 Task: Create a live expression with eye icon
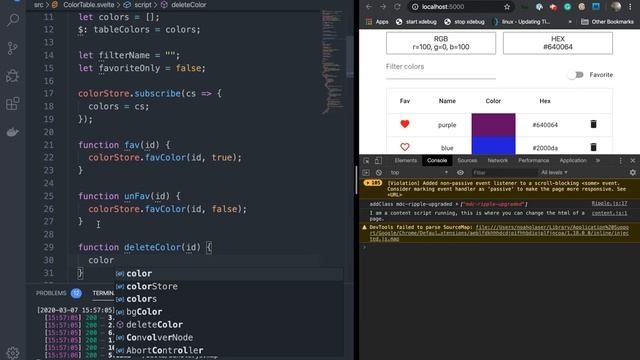pos(460,173)
